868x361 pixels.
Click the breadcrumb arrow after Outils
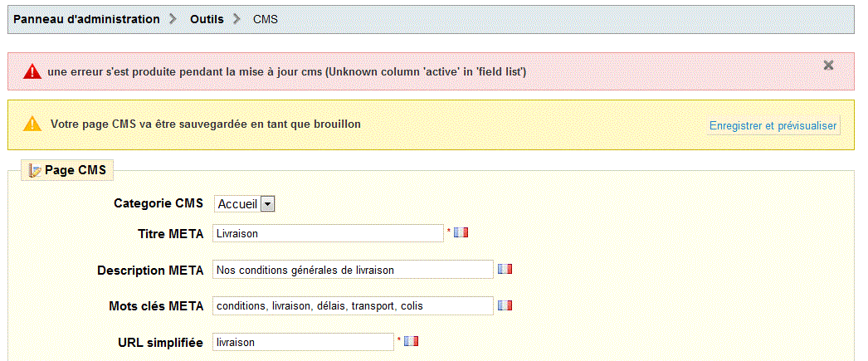(x=238, y=19)
